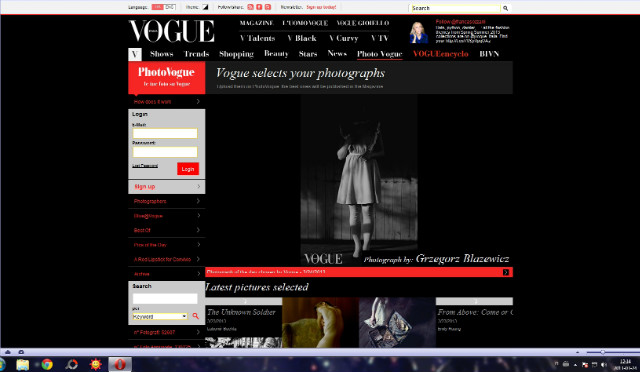Expand Best Of row chevron
This screenshot has width=640, height=372.
tap(198, 230)
